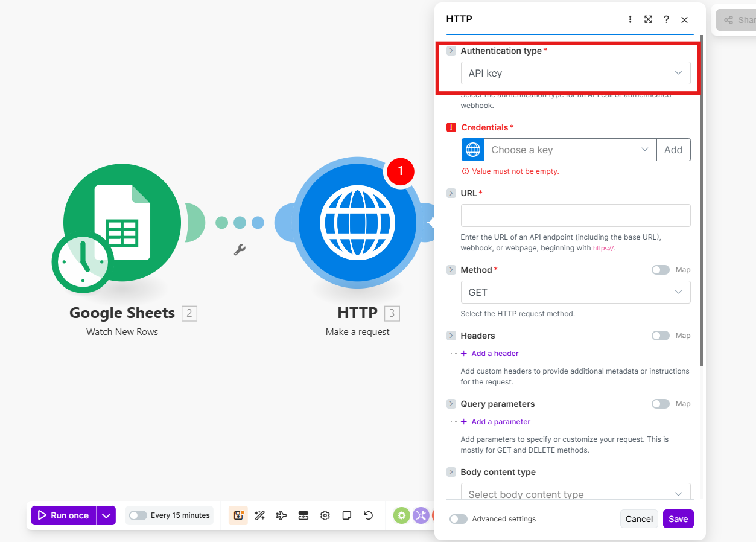Viewport: 756px width, 542px height.
Task: Select the purple Tools app icon
Action: click(x=421, y=515)
